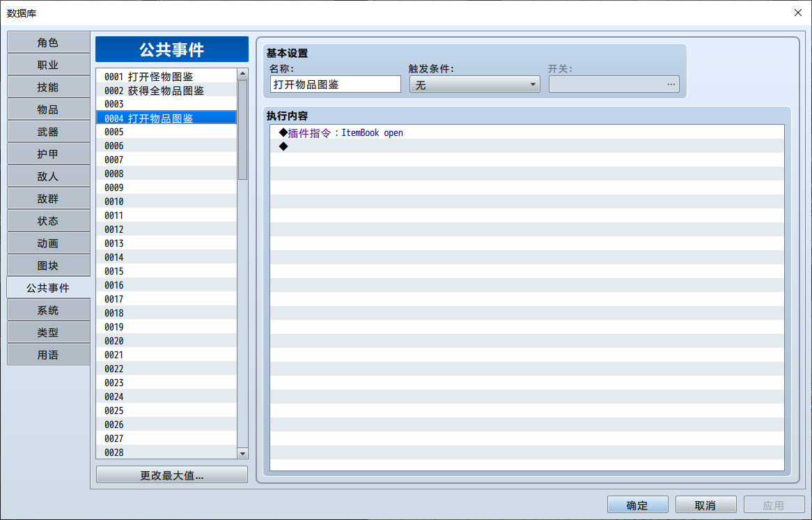This screenshot has width=812, height=520.
Task: Select common event 0005 in list
Action: coord(166,132)
